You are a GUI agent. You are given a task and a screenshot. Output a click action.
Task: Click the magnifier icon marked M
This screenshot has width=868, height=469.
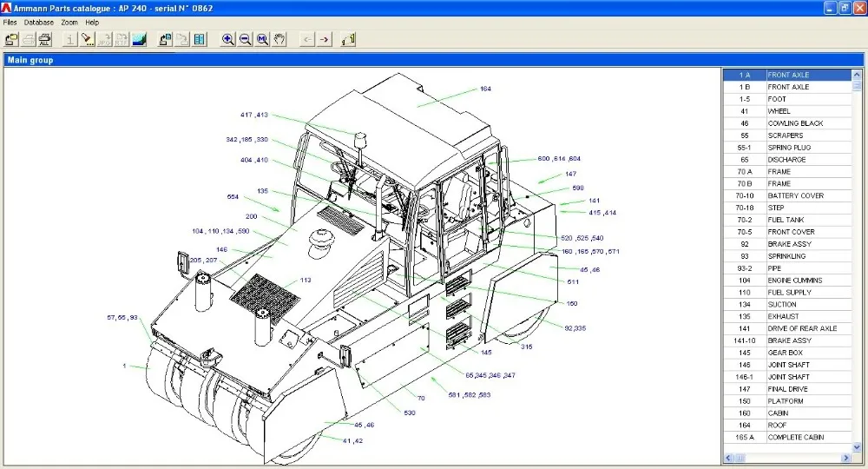[x=262, y=39]
